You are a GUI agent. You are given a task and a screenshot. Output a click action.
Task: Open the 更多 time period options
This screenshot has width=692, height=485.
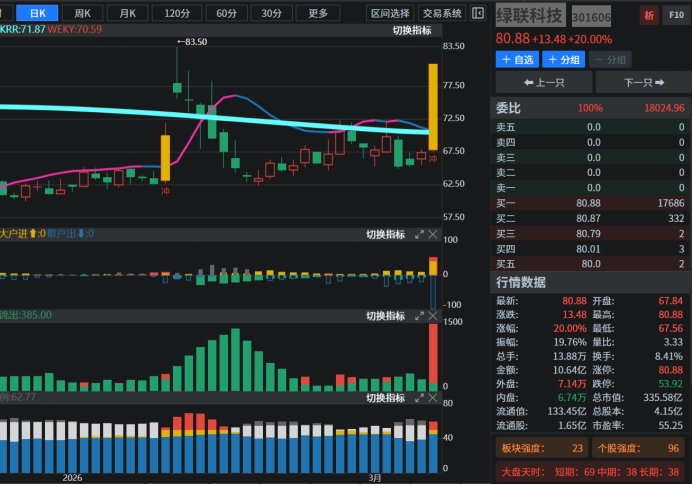pos(318,13)
